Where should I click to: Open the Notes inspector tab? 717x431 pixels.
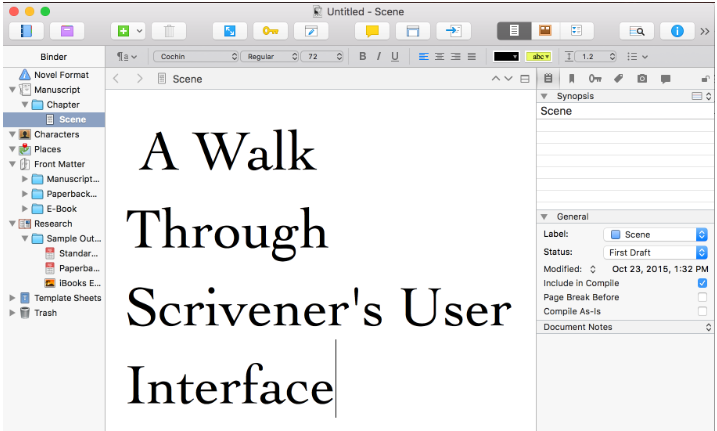[x=548, y=79]
